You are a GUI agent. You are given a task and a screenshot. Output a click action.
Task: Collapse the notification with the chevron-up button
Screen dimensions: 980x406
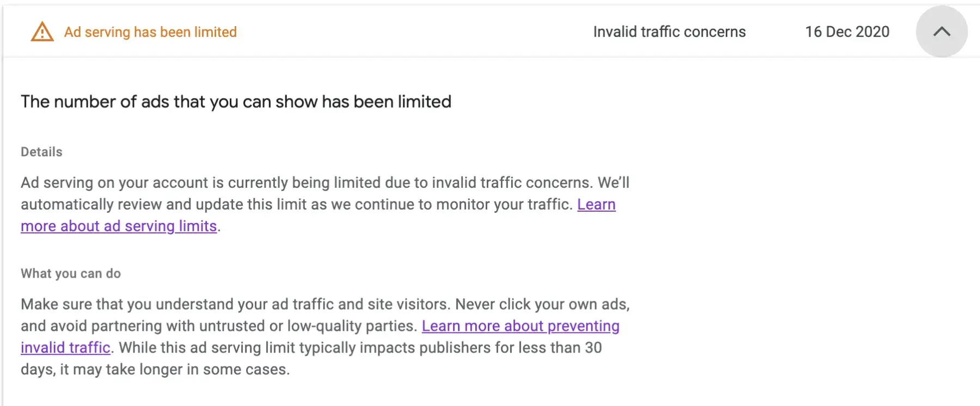[x=941, y=32]
